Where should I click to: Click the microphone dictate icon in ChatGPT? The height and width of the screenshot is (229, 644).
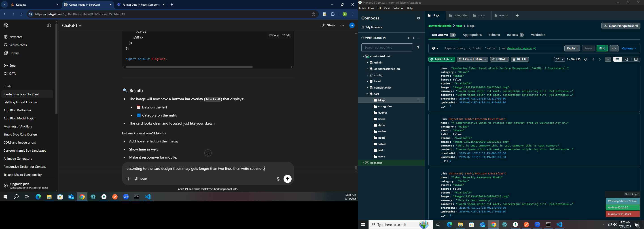click(x=278, y=179)
